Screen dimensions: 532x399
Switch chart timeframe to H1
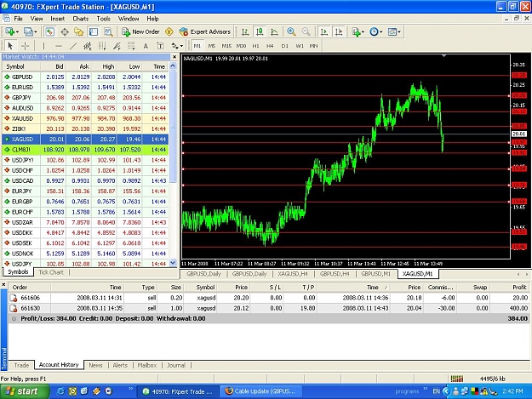255,46
